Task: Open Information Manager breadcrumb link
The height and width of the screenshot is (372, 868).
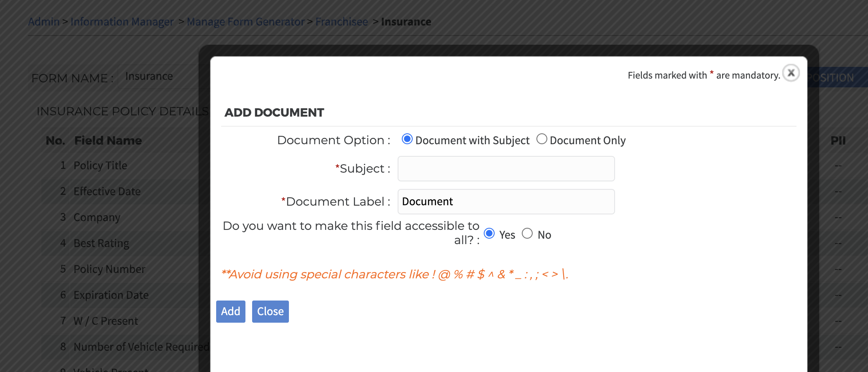Action: click(122, 22)
